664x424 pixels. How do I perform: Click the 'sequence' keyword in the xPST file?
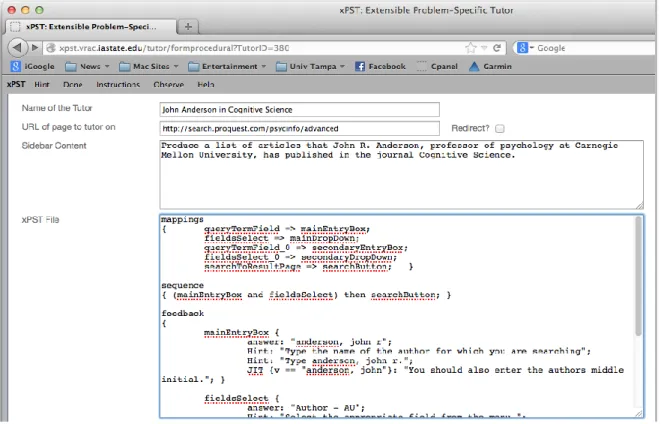point(183,285)
